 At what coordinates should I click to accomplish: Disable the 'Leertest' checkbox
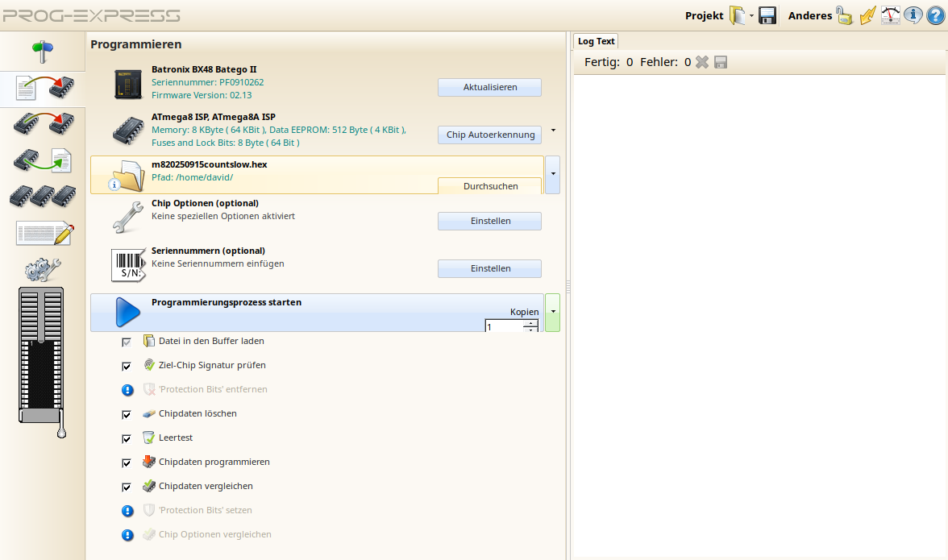pyautogui.click(x=127, y=438)
